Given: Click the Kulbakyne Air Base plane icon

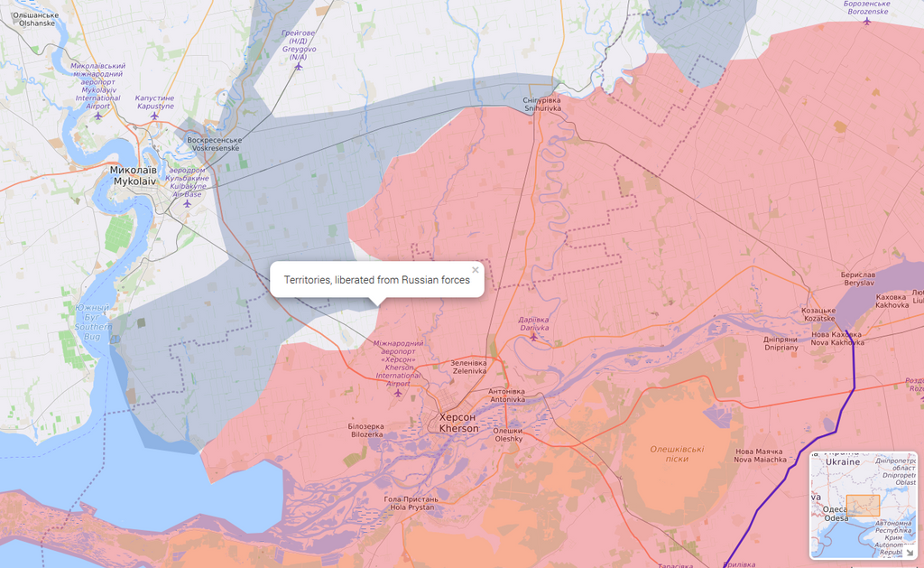Looking at the screenshot, I should click(187, 203).
